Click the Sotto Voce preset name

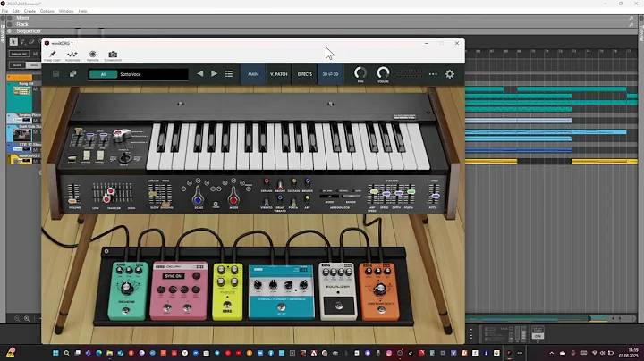pyautogui.click(x=131, y=74)
